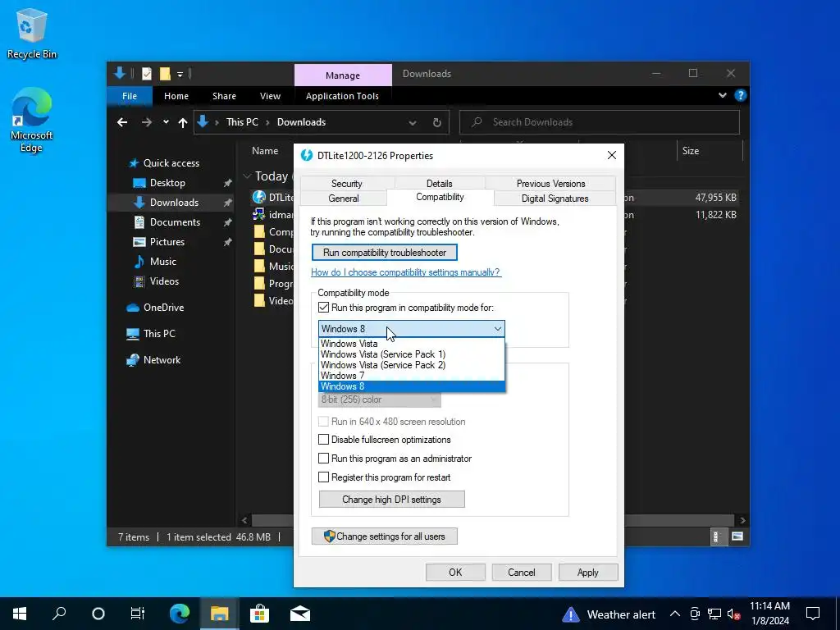
Task: Open the Windows Start menu
Action: [20, 614]
